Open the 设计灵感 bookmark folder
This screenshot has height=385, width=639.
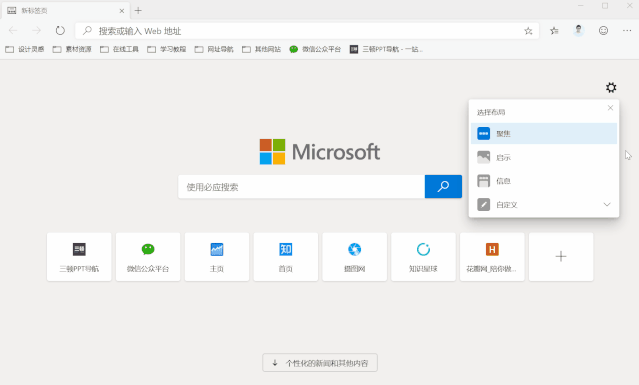pos(24,49)
